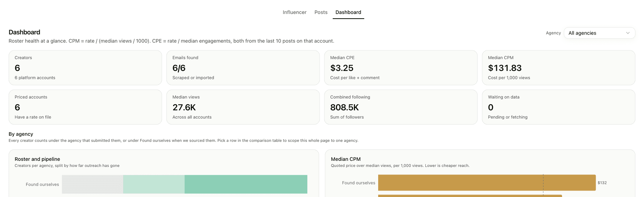The image size is (644, 197).
Task: Click the "Cost per 1,000 views" caption
Action: point(509,78)
